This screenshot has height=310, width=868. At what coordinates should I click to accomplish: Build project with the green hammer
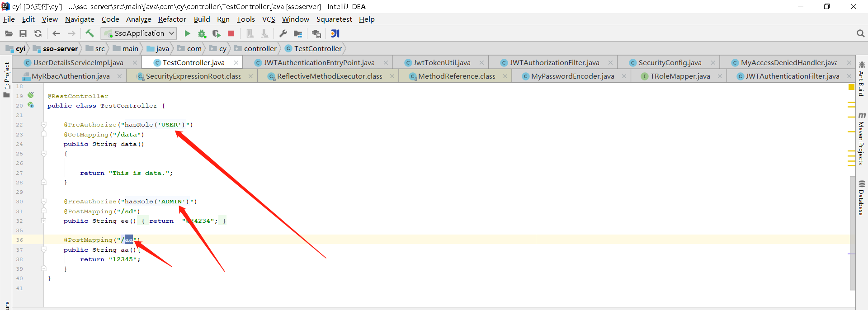[90, 33]
